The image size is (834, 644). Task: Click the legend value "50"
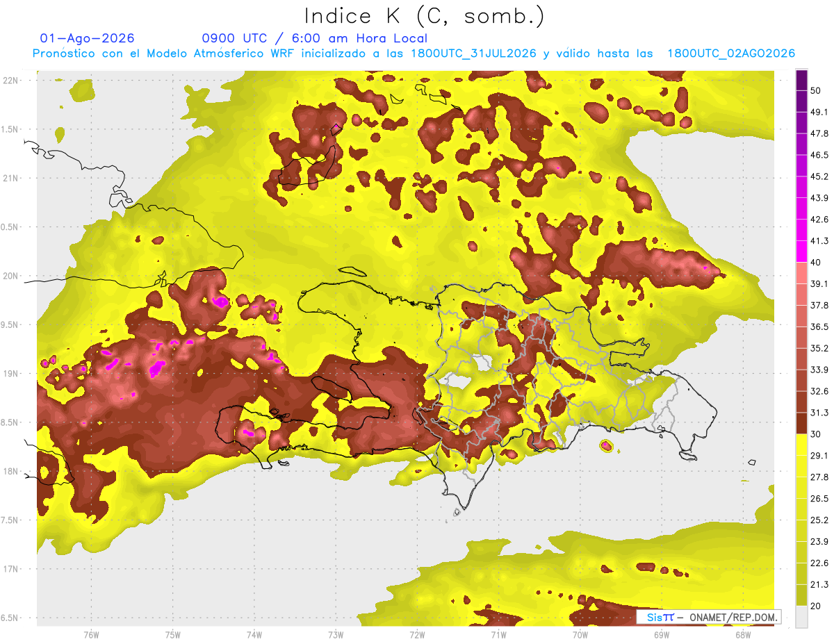click(x=816, y=90)
